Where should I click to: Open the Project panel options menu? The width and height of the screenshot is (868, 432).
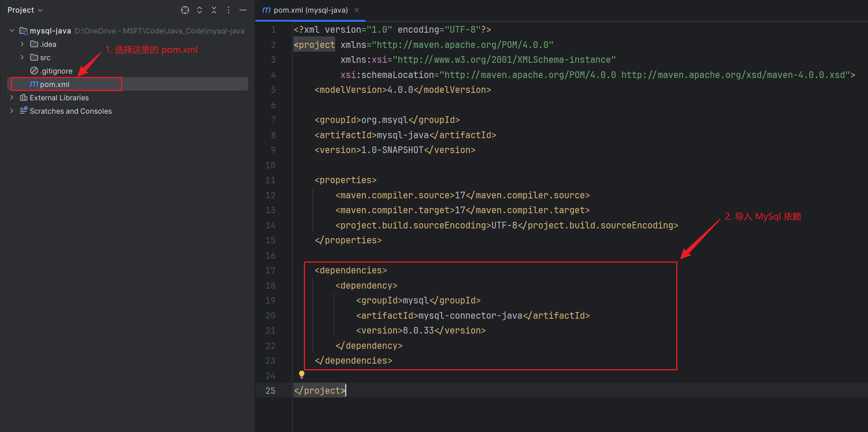(229, 10)
